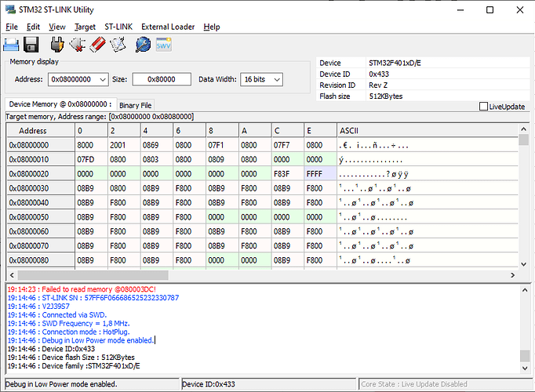Click Revision ID value Rev Z
The width and height of the screenshot is (535, 392).
coord(378,85)
